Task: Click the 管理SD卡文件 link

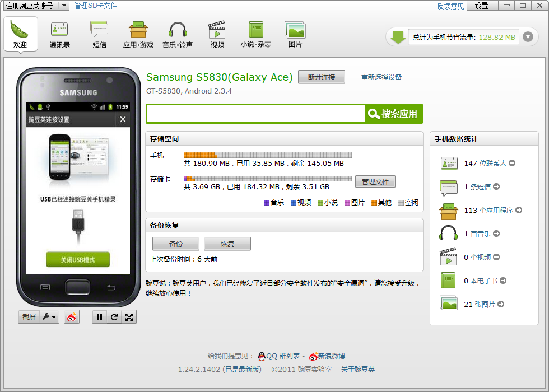Action: pos(96,6)
